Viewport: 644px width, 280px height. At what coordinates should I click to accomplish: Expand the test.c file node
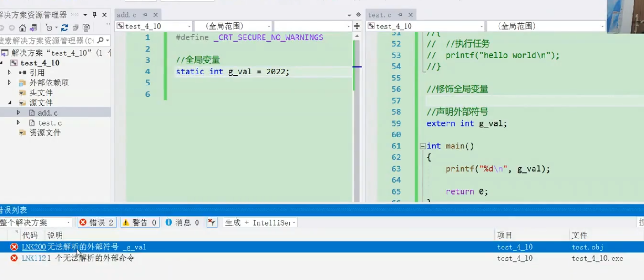point(18,122)
